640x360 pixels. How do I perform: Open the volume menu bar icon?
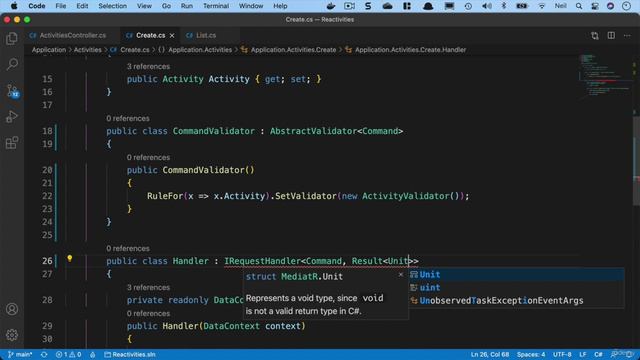[x=487, y=6]
